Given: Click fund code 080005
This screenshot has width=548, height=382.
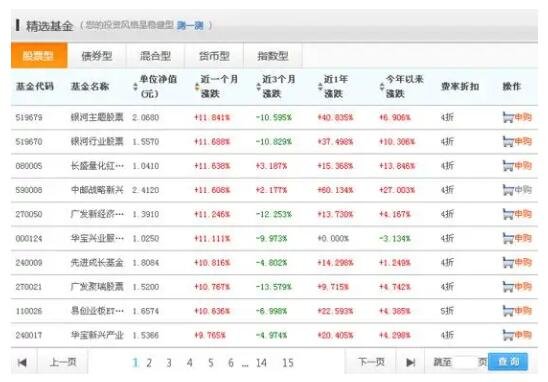Looking at the screenshot, I should coord(29,165).
